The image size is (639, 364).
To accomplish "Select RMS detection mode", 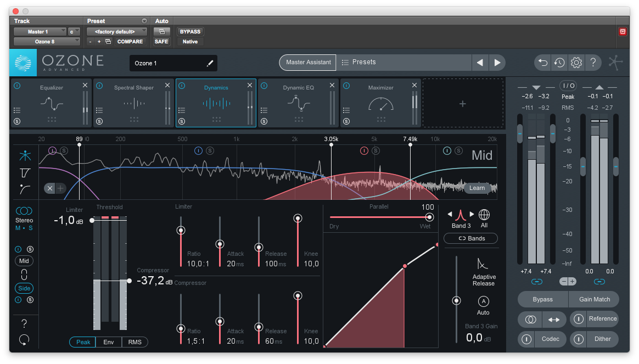I will tap(135, 342).
